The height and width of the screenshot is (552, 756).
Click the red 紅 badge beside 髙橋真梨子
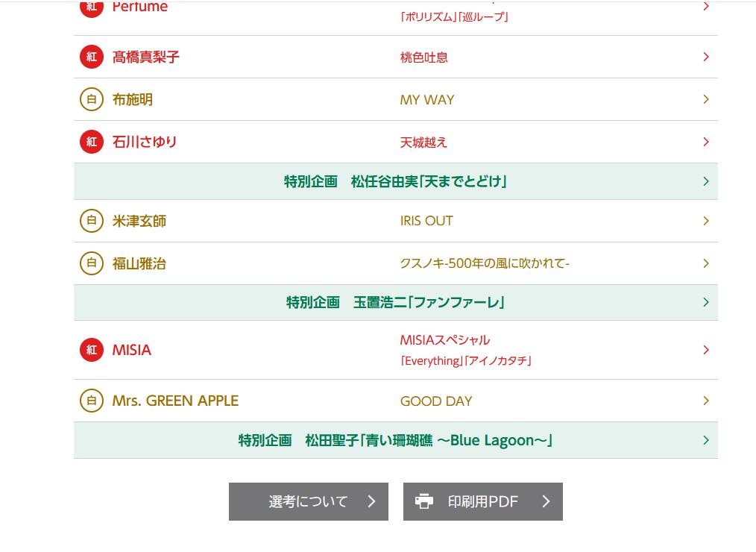click(92, 57)
